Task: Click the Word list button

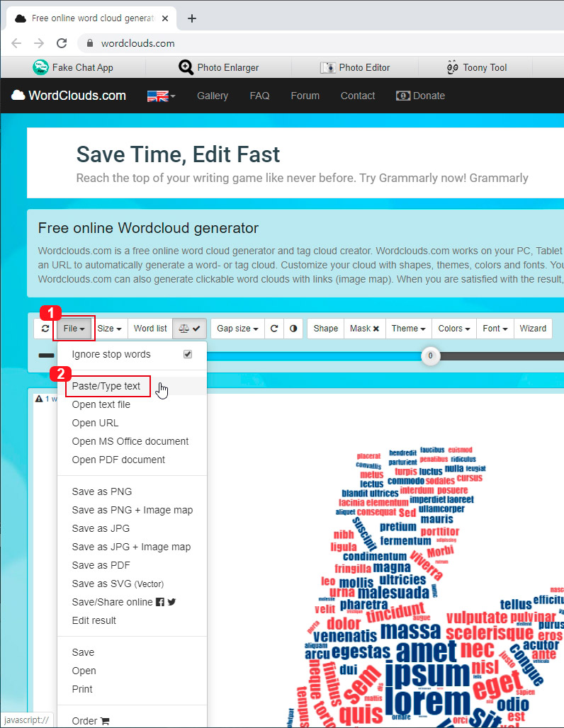Action: 150,329
